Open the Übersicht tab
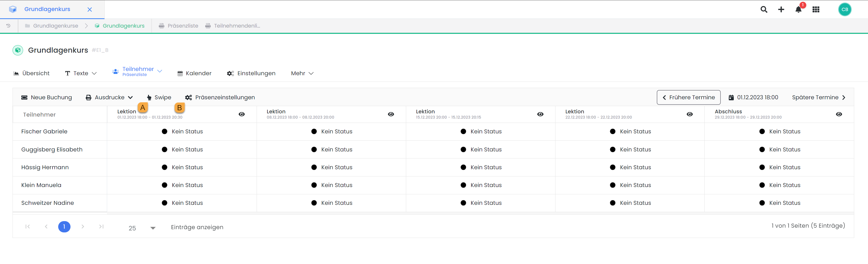 click(x=31, y=73)
